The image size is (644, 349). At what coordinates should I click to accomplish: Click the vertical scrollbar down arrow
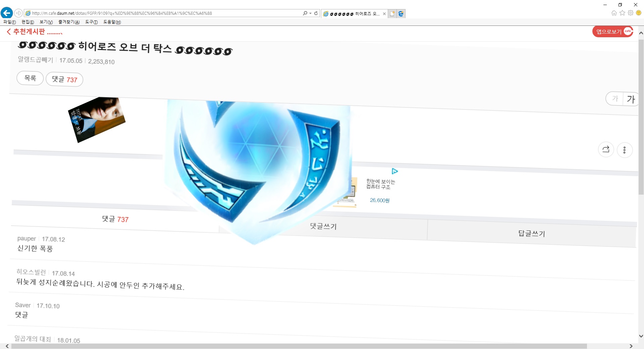[641, 336]
